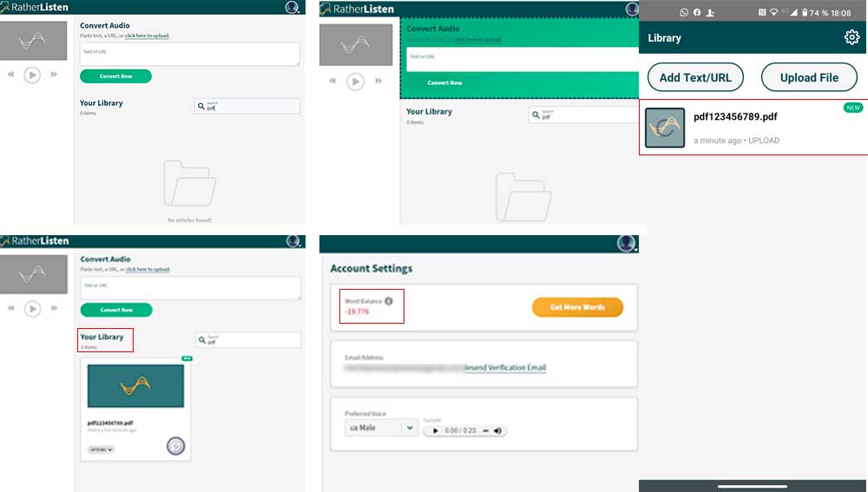
Task: Click 'click here to upload' in 'No articles found!' panel
Action: pos(147,36)
